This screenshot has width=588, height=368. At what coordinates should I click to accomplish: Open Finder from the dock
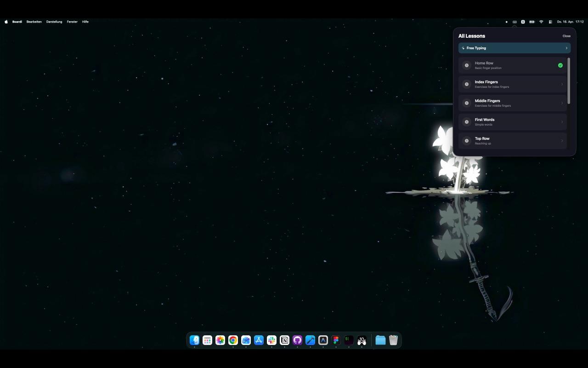(x=195, y=340)
